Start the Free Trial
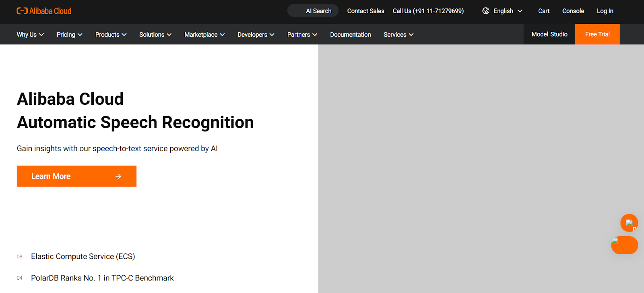The width and height of the screenshot is (644, 293). coord(597,34)
